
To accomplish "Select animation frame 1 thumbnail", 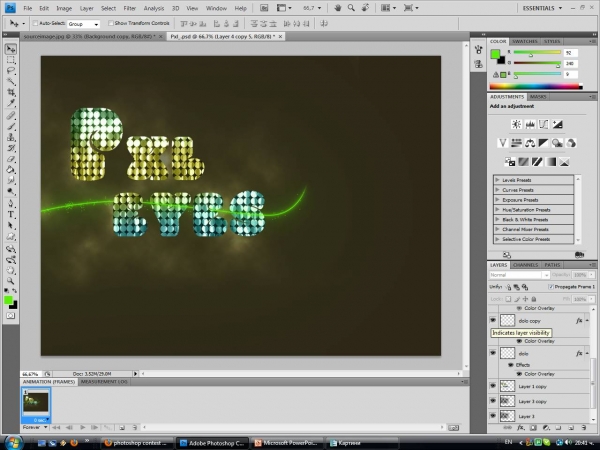I will point(36,405).
